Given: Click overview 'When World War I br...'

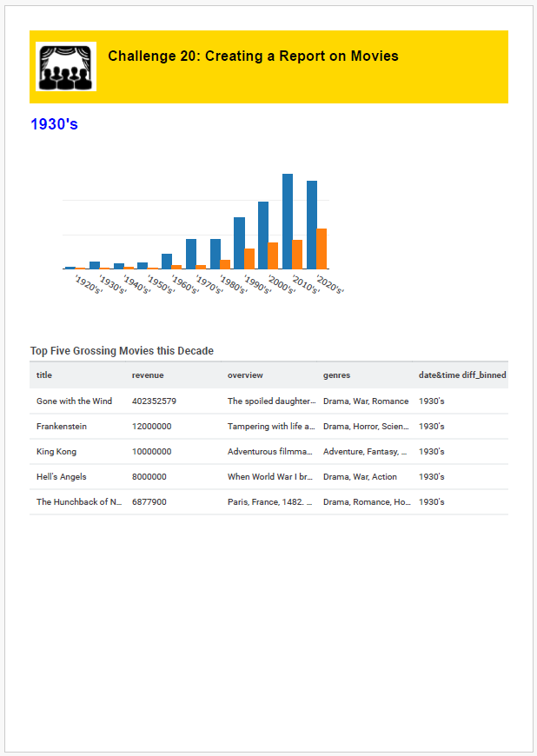Looking at the screenshot, I should point(270,476).
